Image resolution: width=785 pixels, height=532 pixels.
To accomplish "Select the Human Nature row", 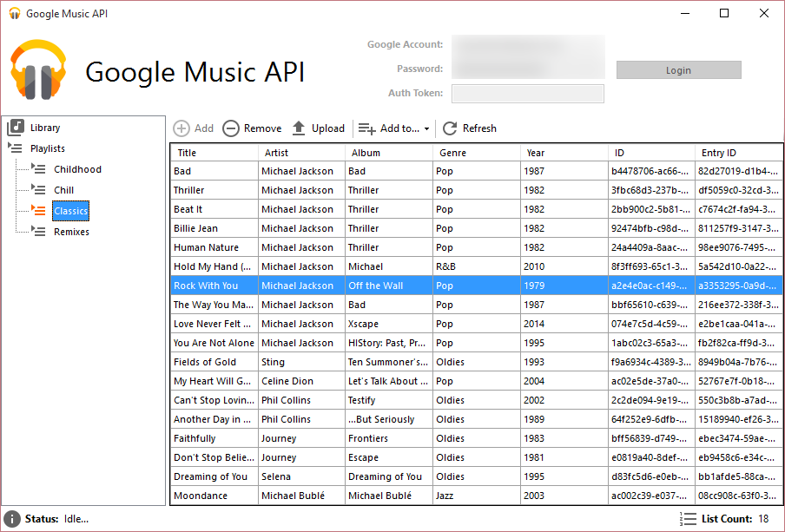I will tap(476, 247).
